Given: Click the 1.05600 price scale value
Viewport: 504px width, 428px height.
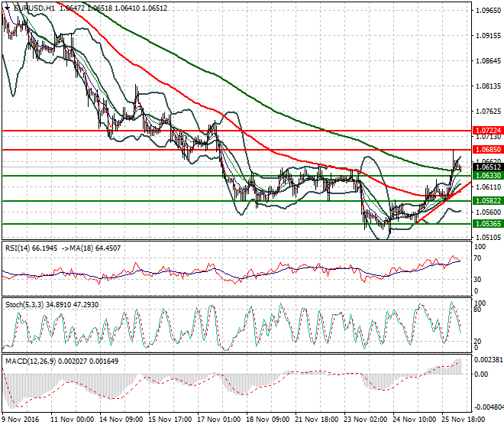Looking at the screenshot, I should (x=488, y=212).
